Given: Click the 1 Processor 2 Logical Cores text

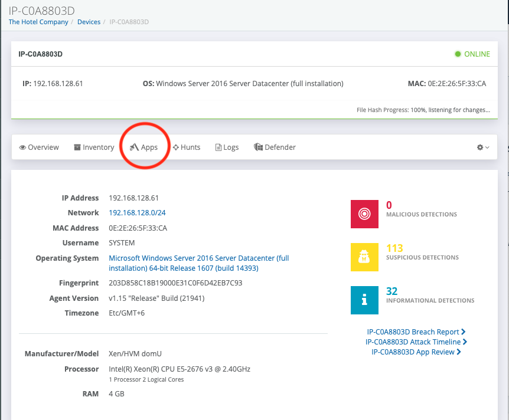Looking at the screenshot, I should [146, 380].
